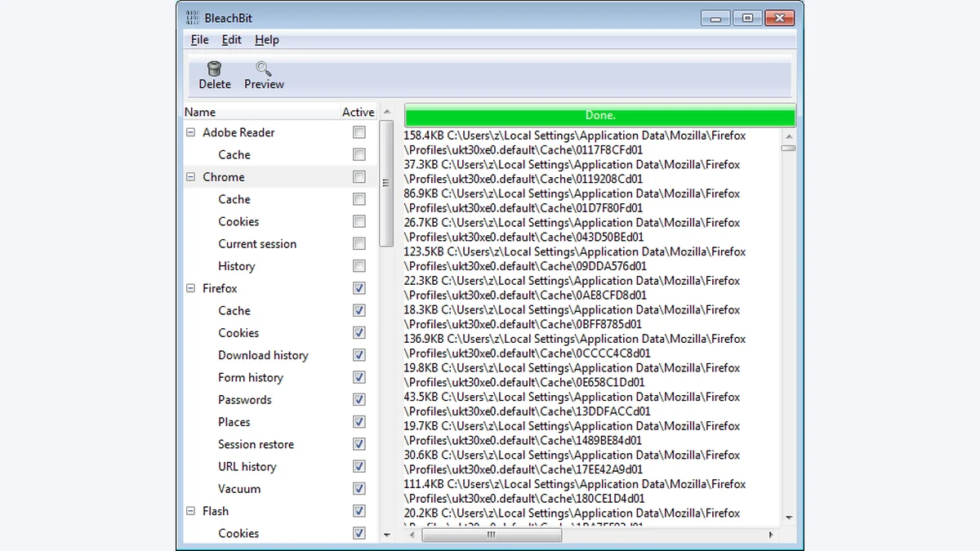Click the Delete trash can toolbar button
The width and height of the screenshot is (980, 551).
pos(215,76)
